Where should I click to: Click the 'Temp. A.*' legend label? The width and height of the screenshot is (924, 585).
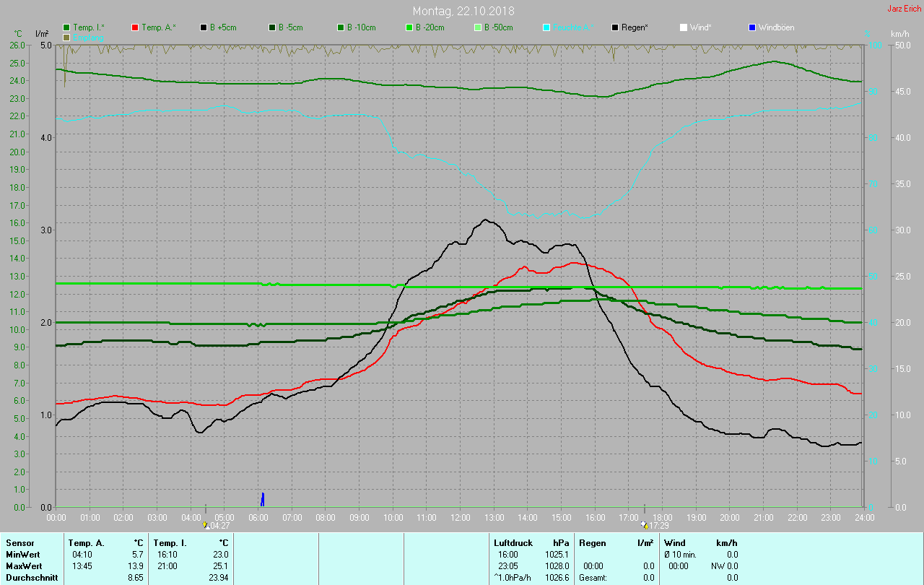(x=158, y=27)
